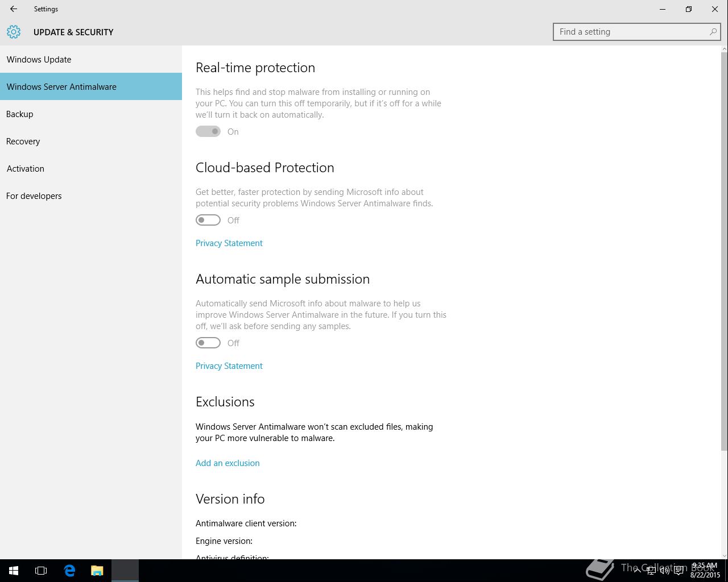Minimize the Settings window
Image resolution: width=728 pixels, height=582 pixels.
663,9
